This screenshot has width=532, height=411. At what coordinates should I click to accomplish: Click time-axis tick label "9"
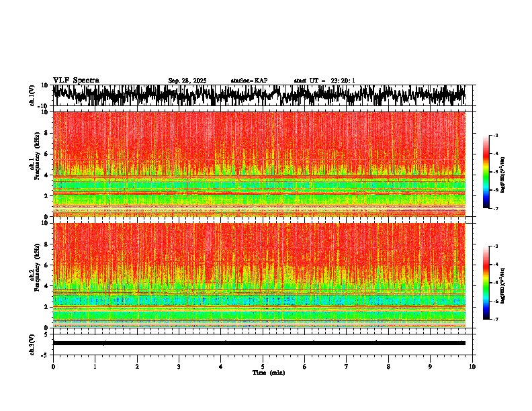point(430,367)
